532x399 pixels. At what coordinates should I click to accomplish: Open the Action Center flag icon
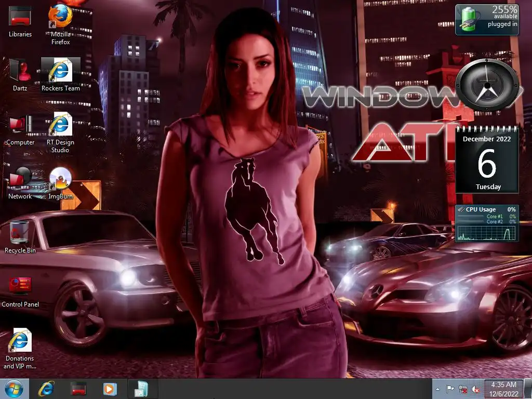coord(450,389)
